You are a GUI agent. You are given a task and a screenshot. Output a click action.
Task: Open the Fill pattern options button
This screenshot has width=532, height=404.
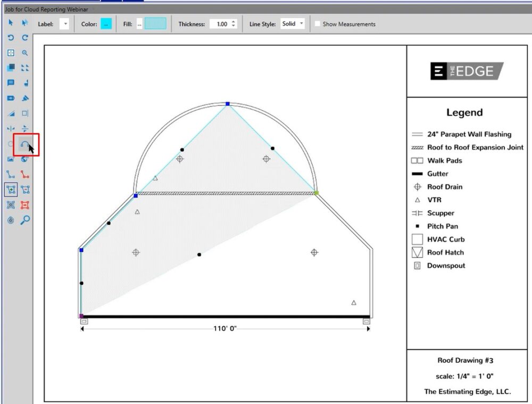[x=139, y=23]
